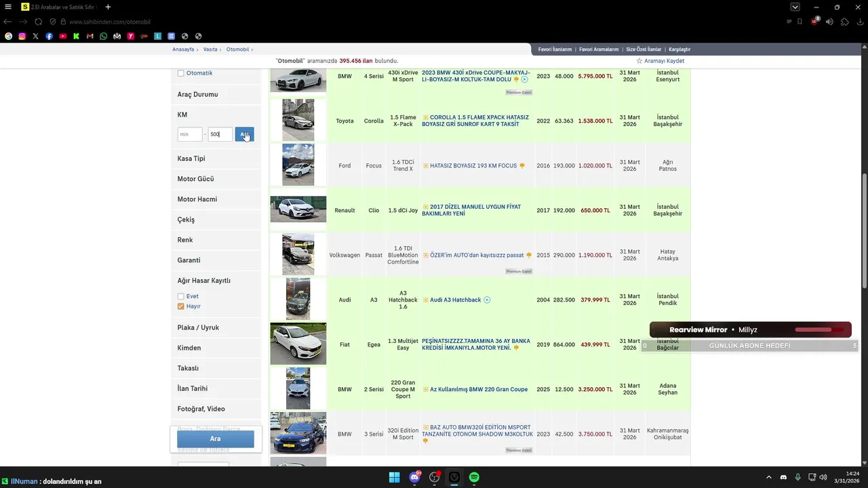
Task: Click the KM min input field
Action: pos(190,134)
